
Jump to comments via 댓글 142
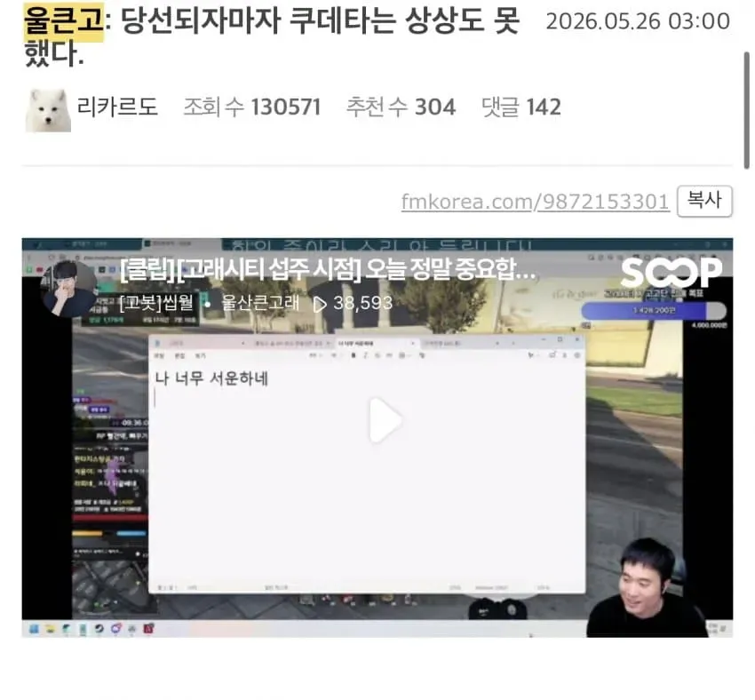click(521, 107)
